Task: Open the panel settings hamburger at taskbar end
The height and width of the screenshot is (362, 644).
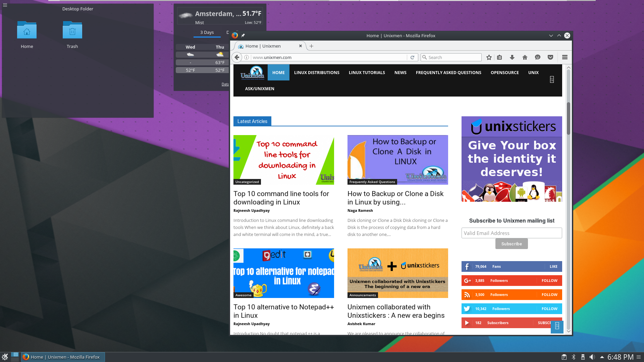Action: (639, 357)
